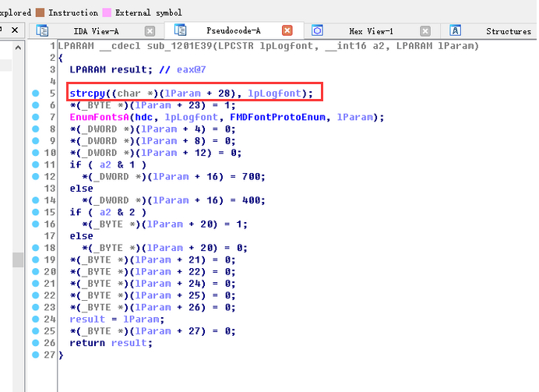Click the left panel scroll up arrow

18,48
